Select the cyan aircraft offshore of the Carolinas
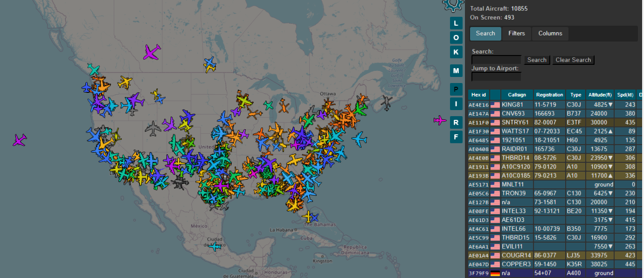The width and height of the screenshot is (644, 278). click(359, 139)
